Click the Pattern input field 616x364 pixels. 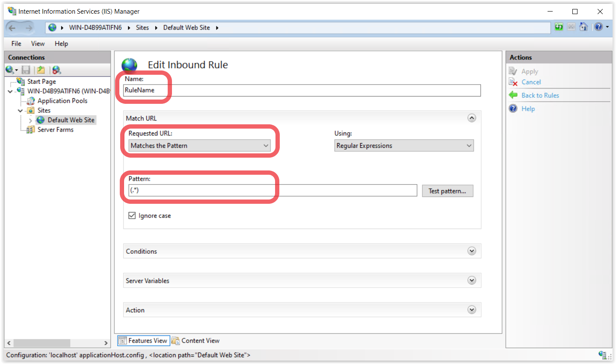pos(273,191)
